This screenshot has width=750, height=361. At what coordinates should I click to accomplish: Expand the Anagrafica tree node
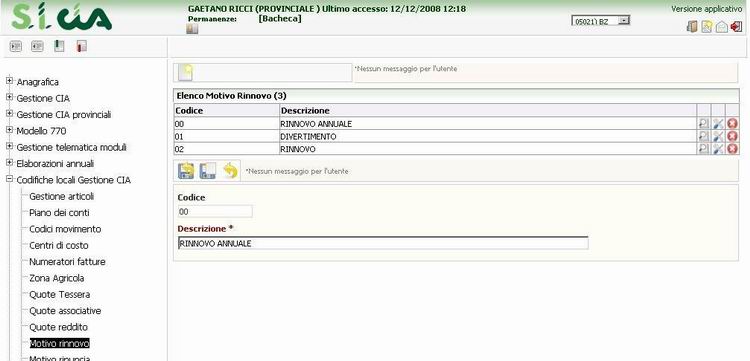[9, 81]
